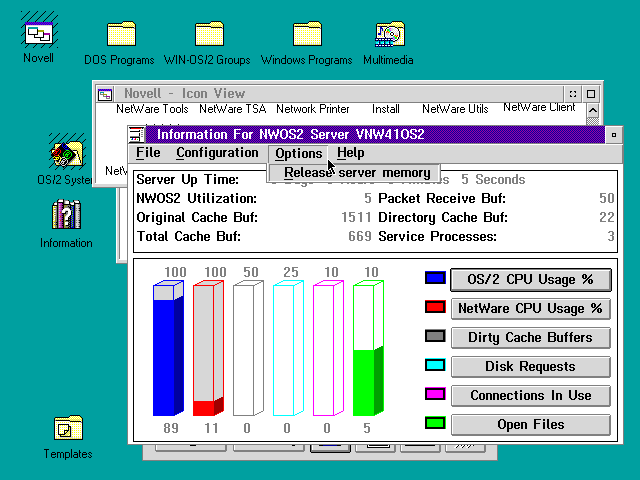Click the green Open Files color swatch

(x=435, y=423)
